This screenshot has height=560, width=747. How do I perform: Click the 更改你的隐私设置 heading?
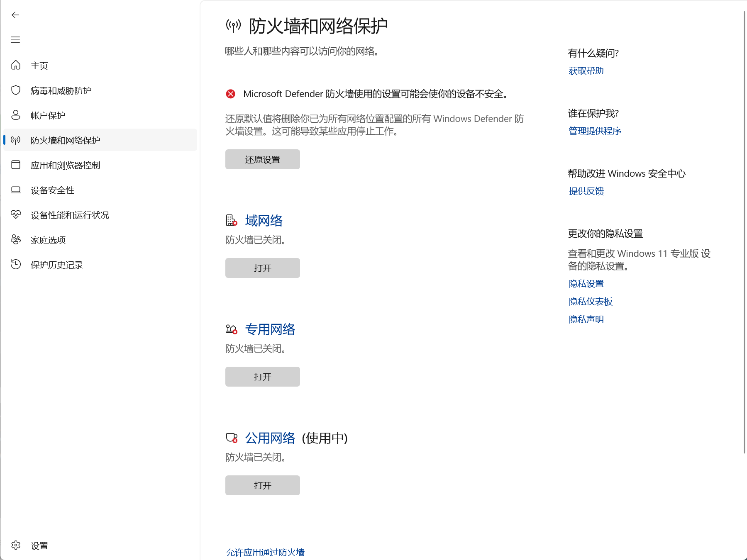coord(605,234)
